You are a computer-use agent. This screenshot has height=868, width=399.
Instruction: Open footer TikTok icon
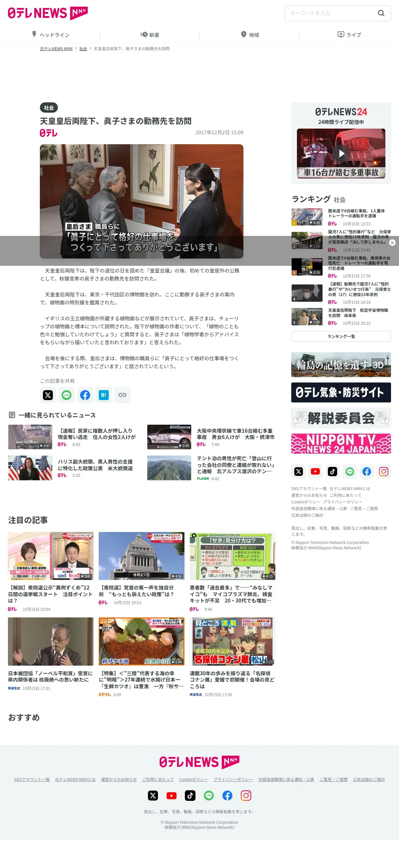[x=190, y=795]
